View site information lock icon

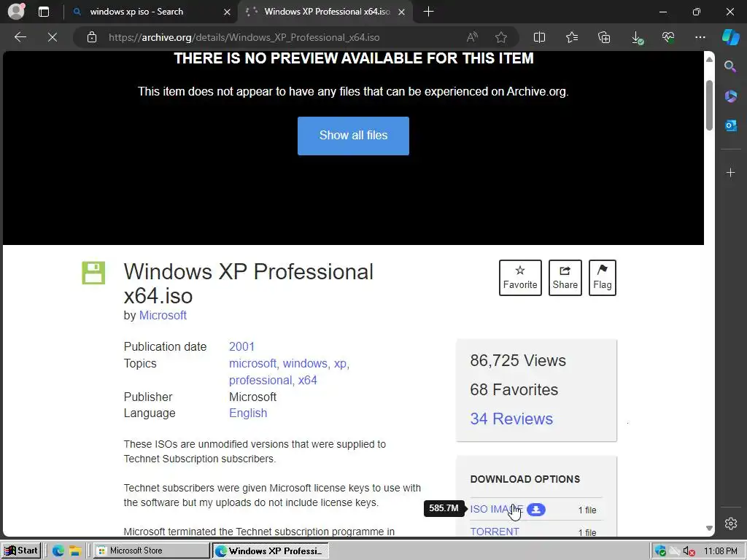click(x=92, y=37)
